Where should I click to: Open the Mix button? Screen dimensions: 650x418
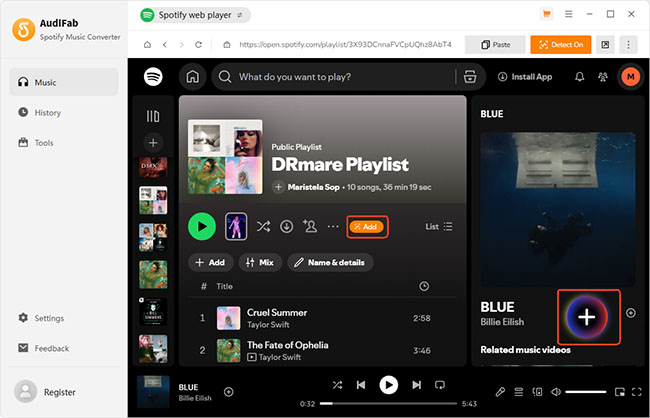coord(260,262)
